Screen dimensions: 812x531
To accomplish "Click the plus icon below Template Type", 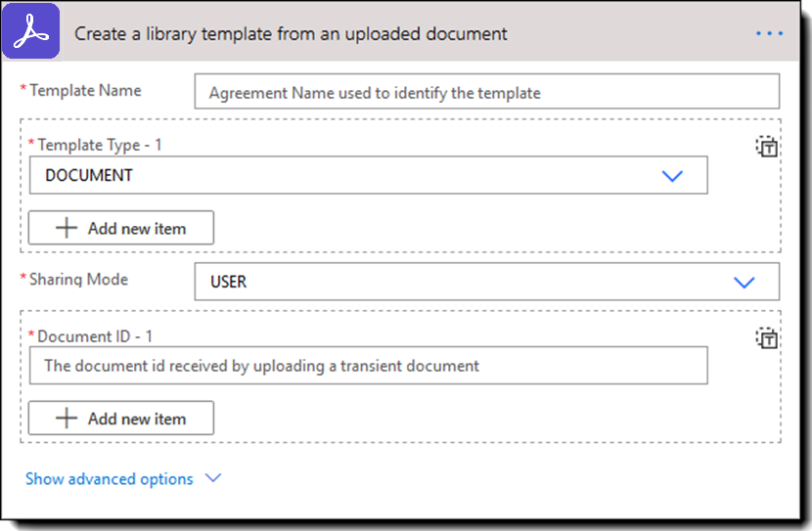I will pos(67,228).
